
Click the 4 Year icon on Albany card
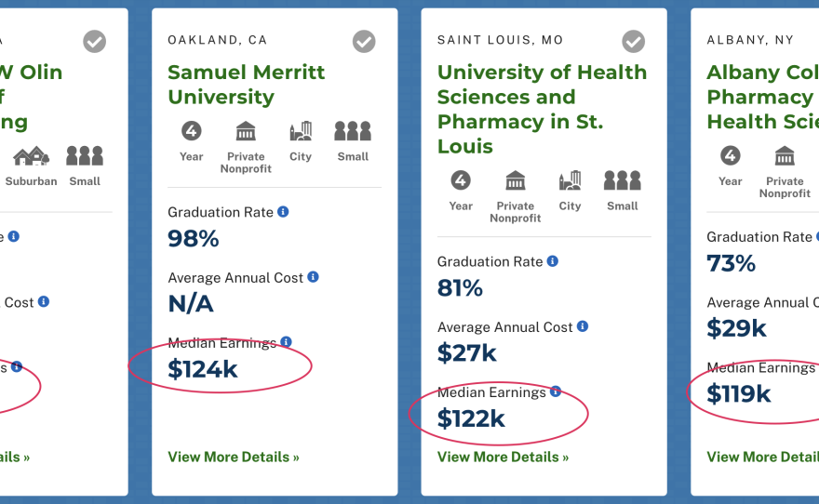pyautogui.click(x=731, y=155)
